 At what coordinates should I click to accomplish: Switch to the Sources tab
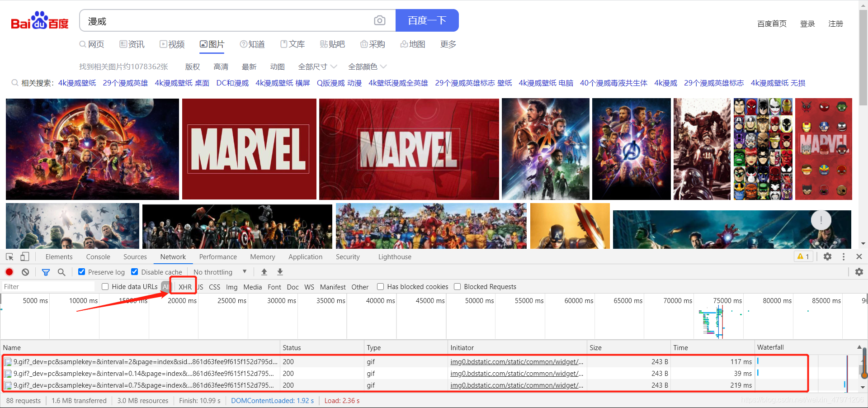coord(135,257)
